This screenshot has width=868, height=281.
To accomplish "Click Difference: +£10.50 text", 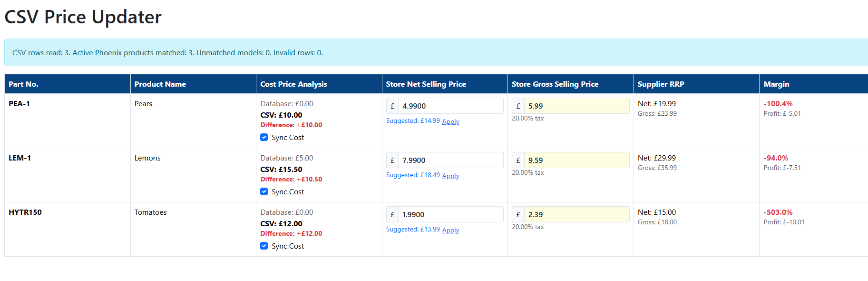I will point(291,179).
